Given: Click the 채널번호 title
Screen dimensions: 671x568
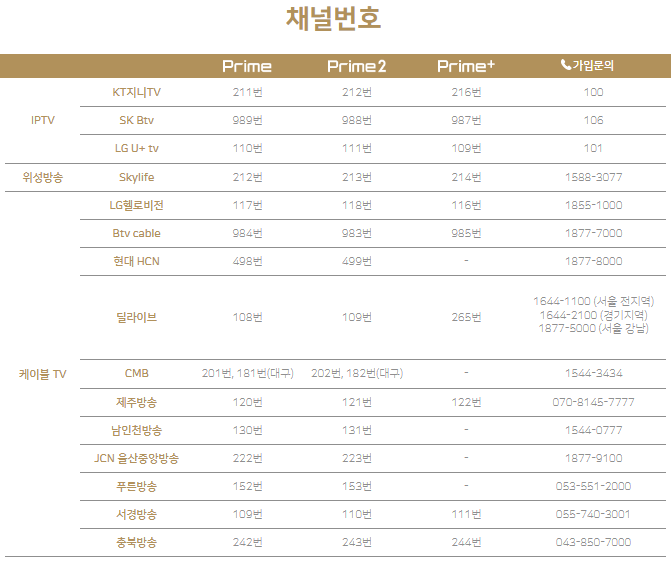Looking at the screenshot, I should 333,19.
